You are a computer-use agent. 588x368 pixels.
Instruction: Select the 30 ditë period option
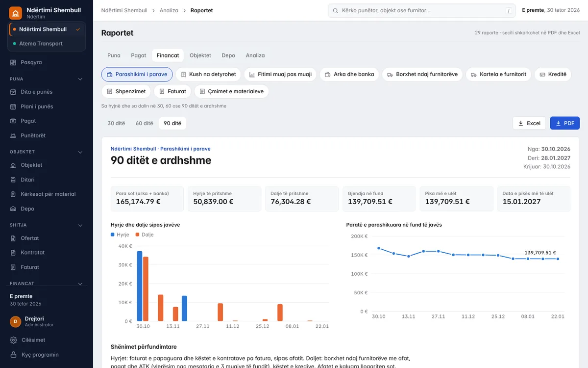pyautogui.click(x=116, y=123)
